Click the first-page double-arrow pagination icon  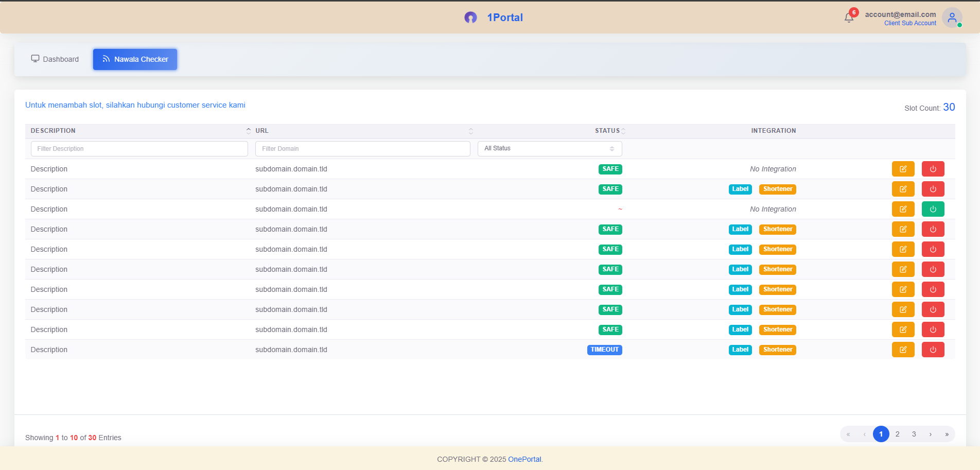848,434
